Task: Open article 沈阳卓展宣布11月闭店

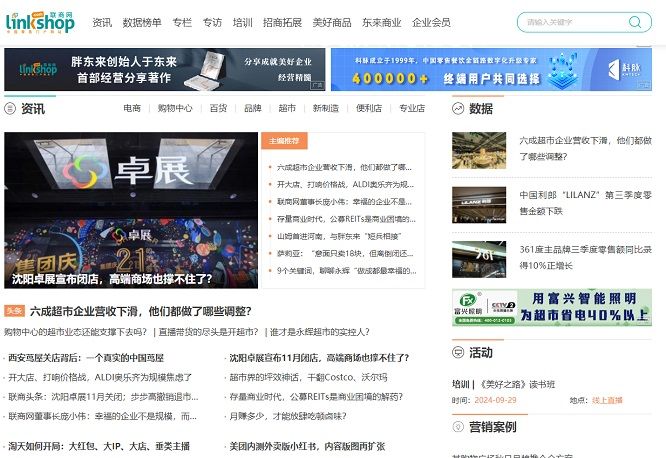Action: click(x=319, y=358)
